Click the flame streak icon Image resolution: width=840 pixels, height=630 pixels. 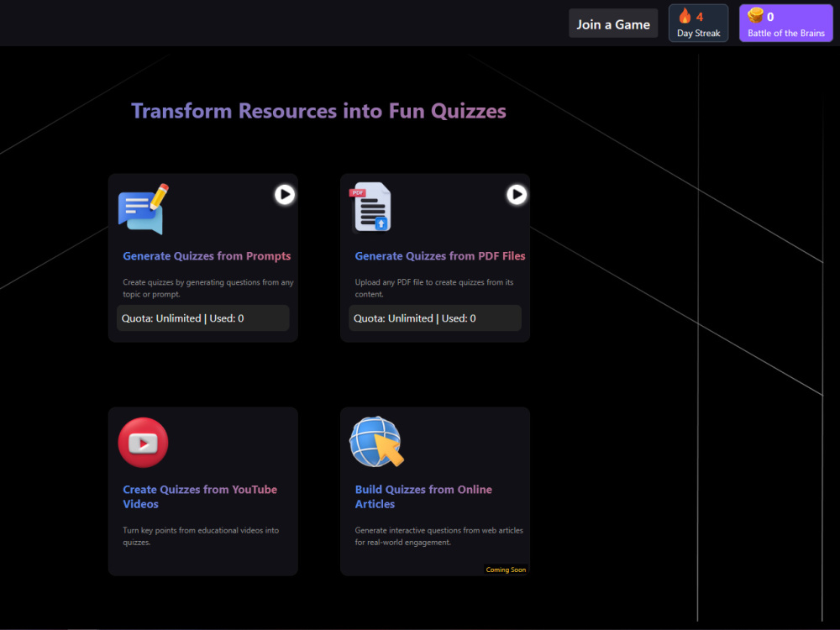click(685, 16)
